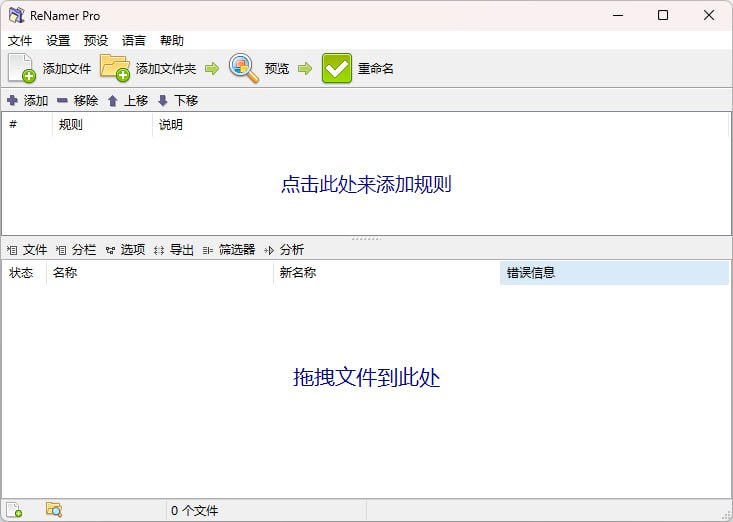Viewport: 733px width, 522px height.
Task: Move the rule down with the 下移 arrow
Action: [x=163, y=101]
